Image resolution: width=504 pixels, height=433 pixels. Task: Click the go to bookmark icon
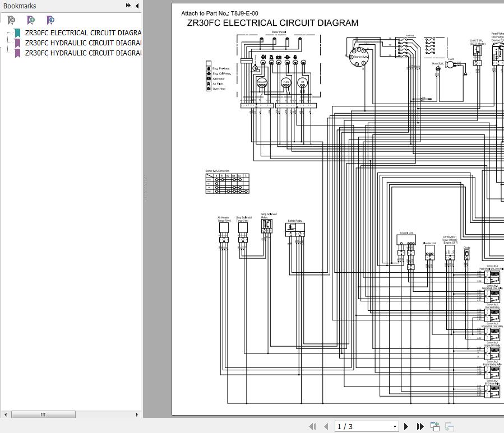pos(50,20)
